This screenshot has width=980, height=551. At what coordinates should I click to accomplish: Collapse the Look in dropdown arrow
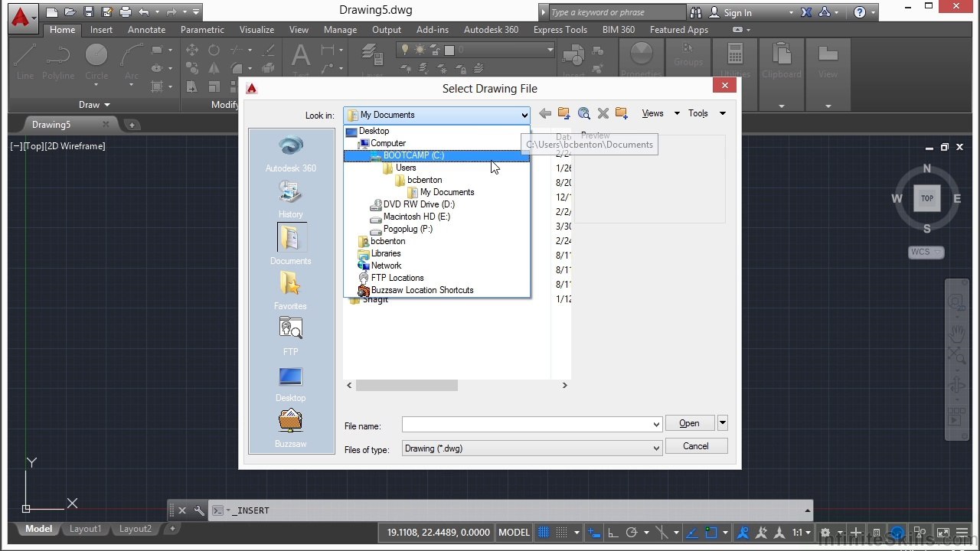coord(524,116)
